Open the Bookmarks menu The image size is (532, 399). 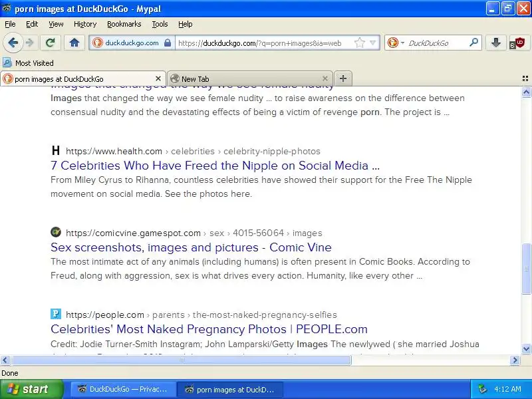click(124, 24)
